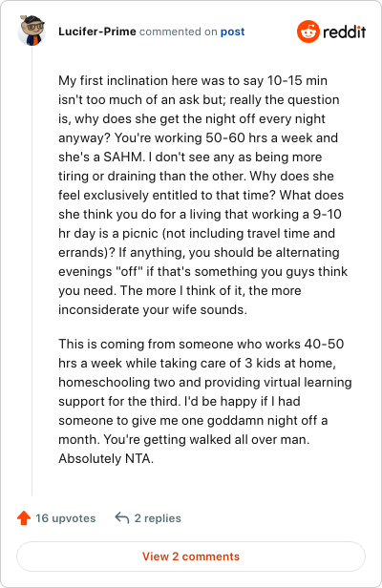This screenshot has height=588, width=382.
Task: Follow the blue 'post' link
Action: click(233, 31)
